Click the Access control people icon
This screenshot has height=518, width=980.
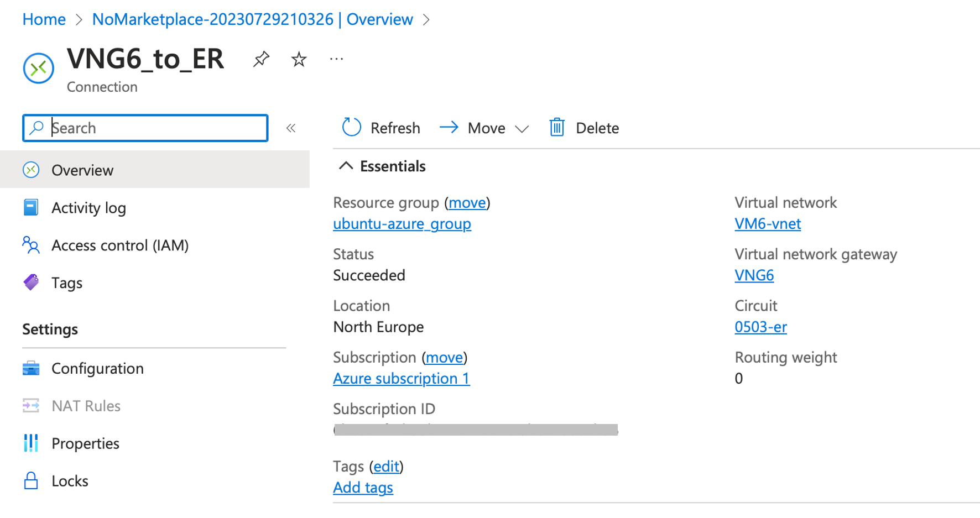pyautogui.click(x=31, y=245)
